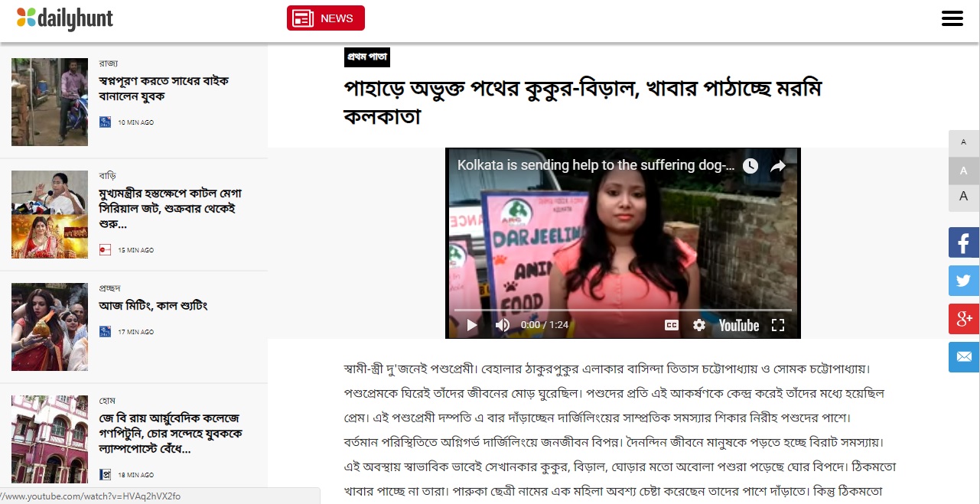The height and width of the screenshot is (504, 980).
Task: Share article on Google Plus
Action: pos(964,319)
